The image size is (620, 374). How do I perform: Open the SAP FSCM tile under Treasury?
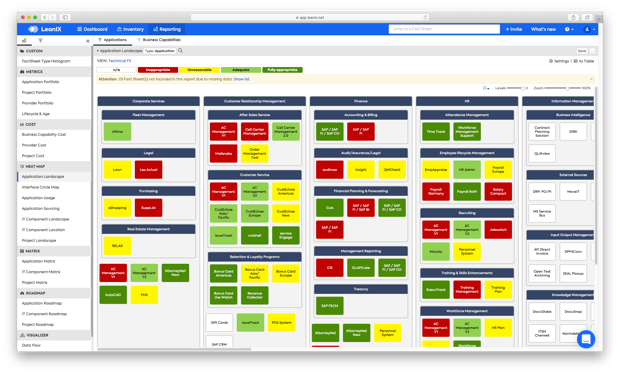click(330, 306)
